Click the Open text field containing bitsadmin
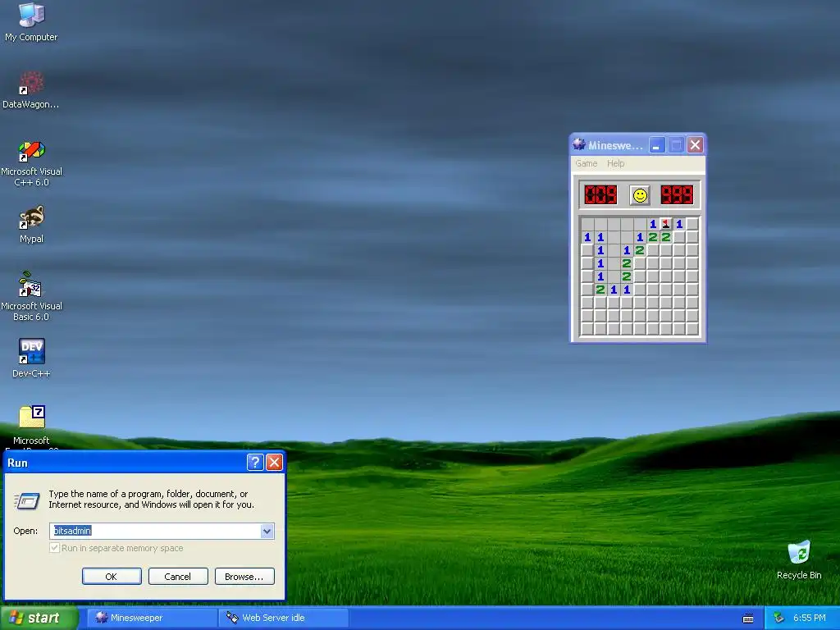 [x=155, y=531]
